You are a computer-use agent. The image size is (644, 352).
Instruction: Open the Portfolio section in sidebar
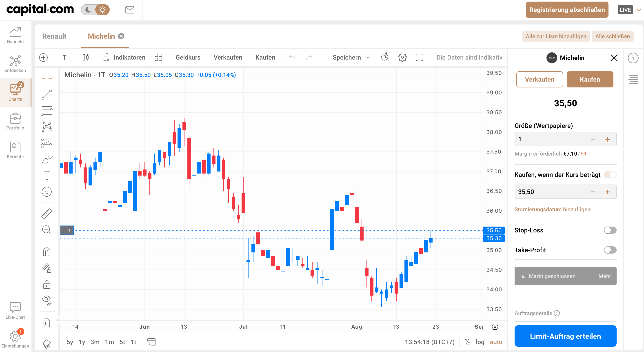tap(15, 122)
